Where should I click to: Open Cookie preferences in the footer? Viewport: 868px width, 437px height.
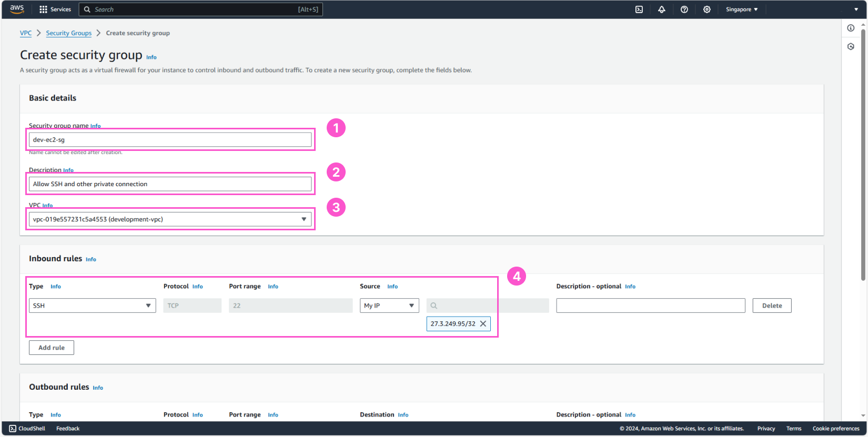point(836,429)
